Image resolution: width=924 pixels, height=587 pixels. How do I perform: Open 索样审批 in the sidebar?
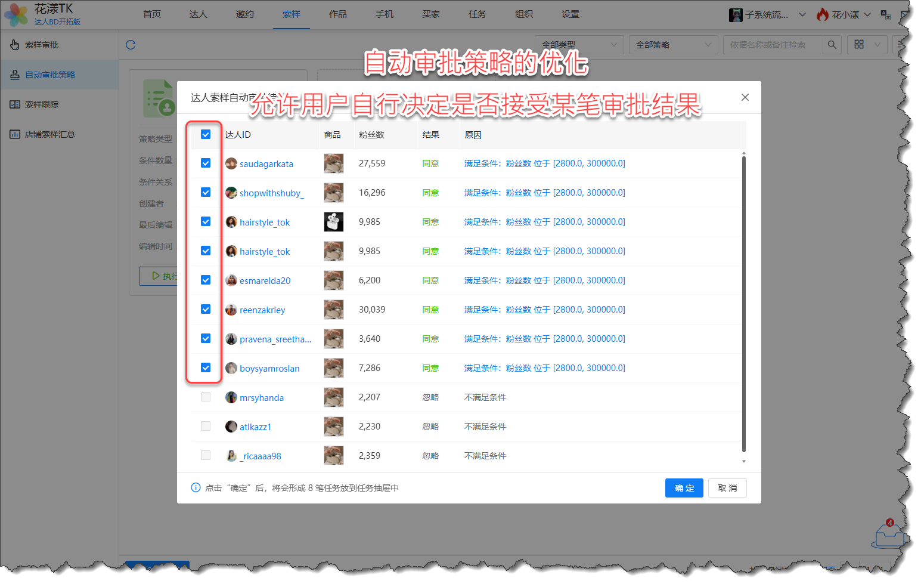click(x=42, y=45)
